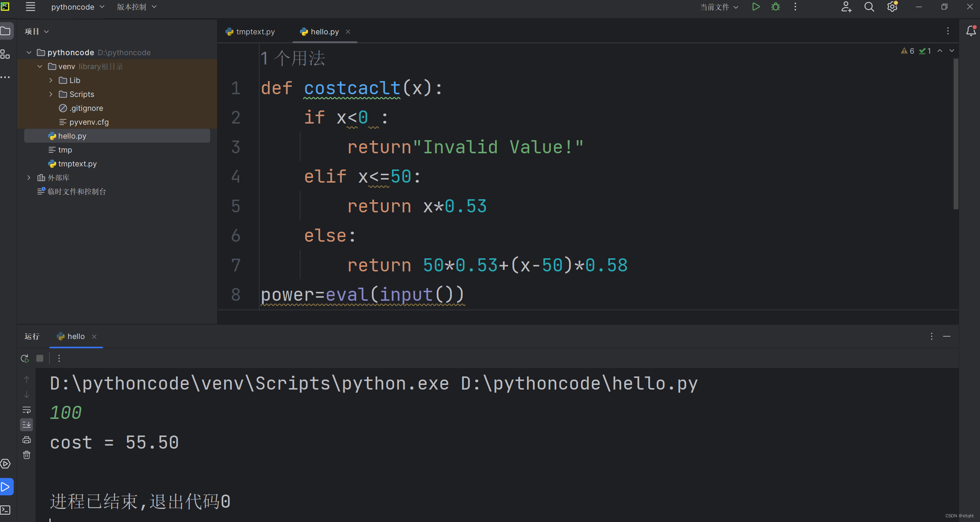Open the terminal tool window icon
Viewport: 980px width, 522px height.
tap(5, 510)
